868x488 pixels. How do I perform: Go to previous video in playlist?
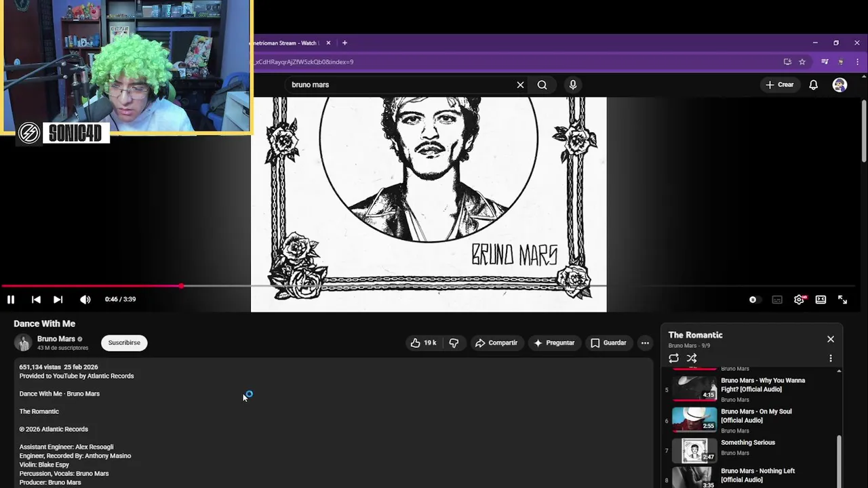[x=36, y=300]
